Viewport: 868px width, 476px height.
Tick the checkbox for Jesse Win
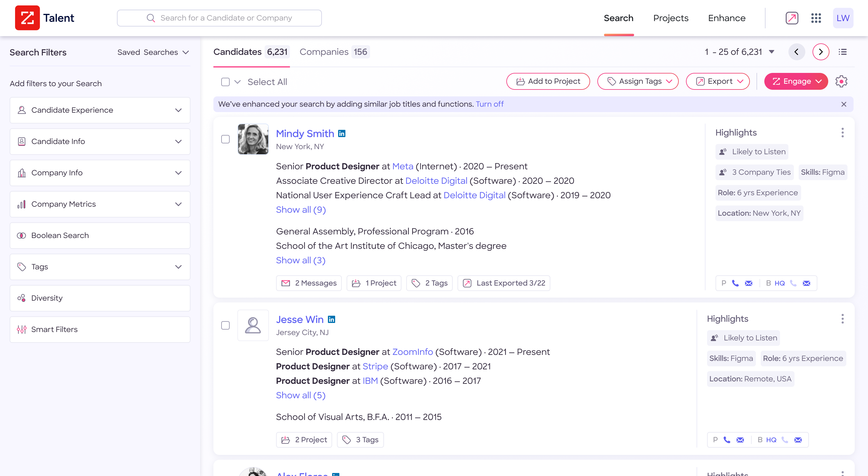tap(225, 325)
